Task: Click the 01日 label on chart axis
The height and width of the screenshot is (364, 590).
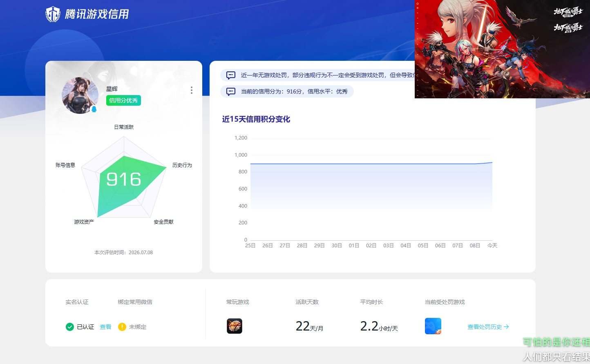Action: pos(354,245)
